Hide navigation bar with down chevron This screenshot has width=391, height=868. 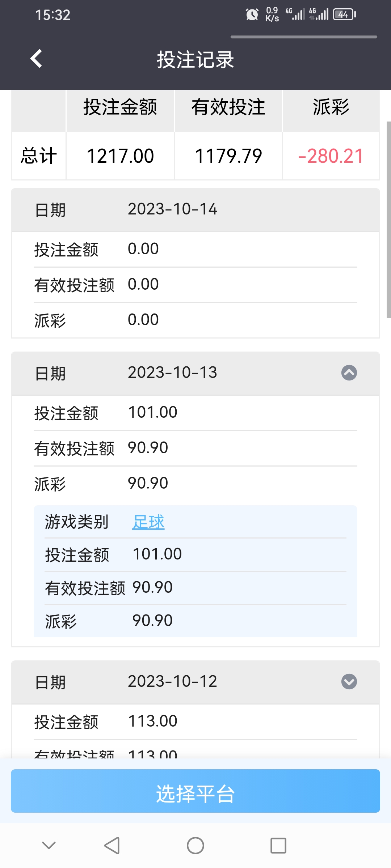49,845
